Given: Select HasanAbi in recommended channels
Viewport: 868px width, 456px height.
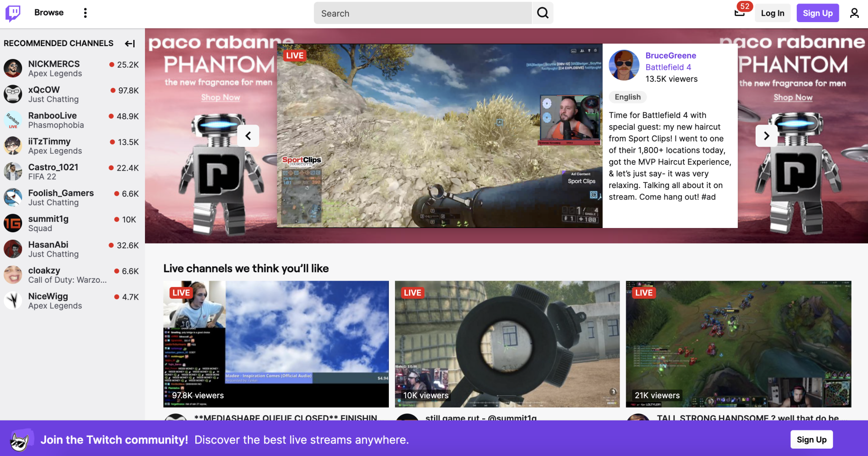Looking at the screenshot, I should pos(48,245).
